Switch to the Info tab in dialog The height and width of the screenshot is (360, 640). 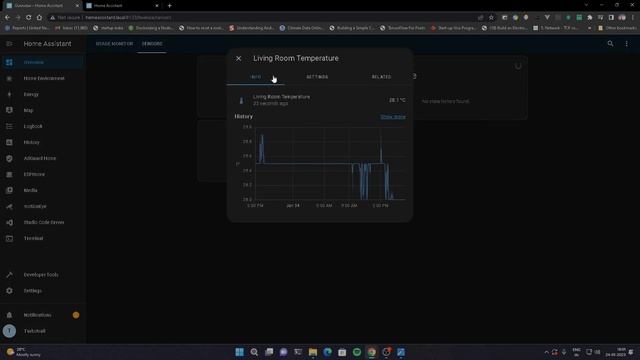[x=256, y=77]
